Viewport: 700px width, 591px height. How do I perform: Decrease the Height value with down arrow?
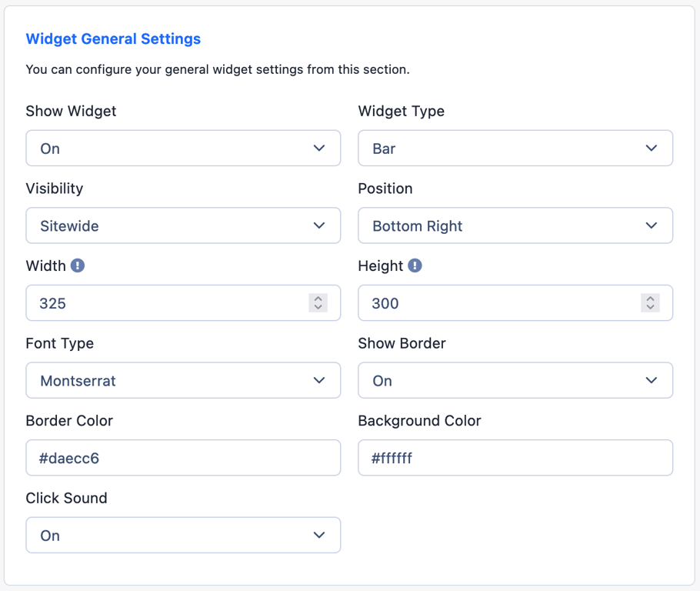(x=651, y=308)
